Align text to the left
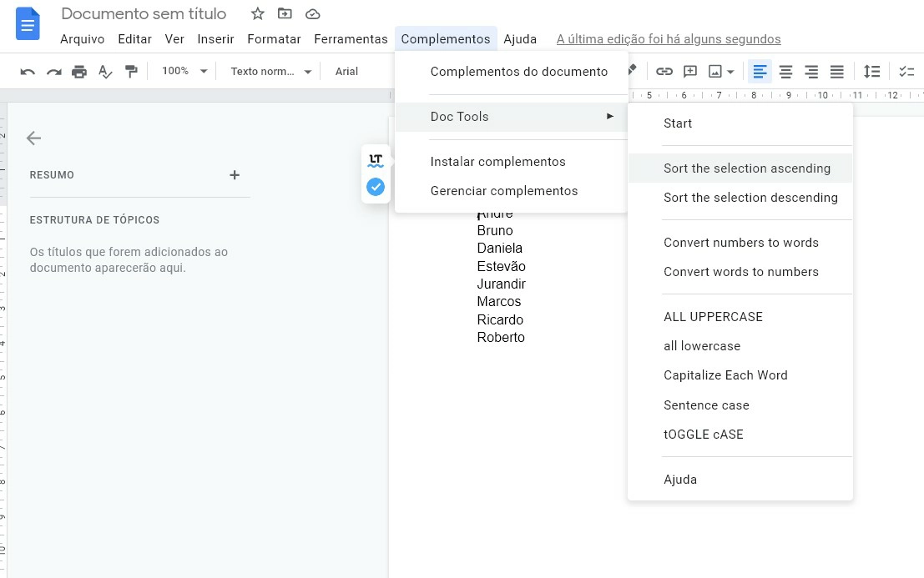 pyautogui.click(x=760, y=72)
